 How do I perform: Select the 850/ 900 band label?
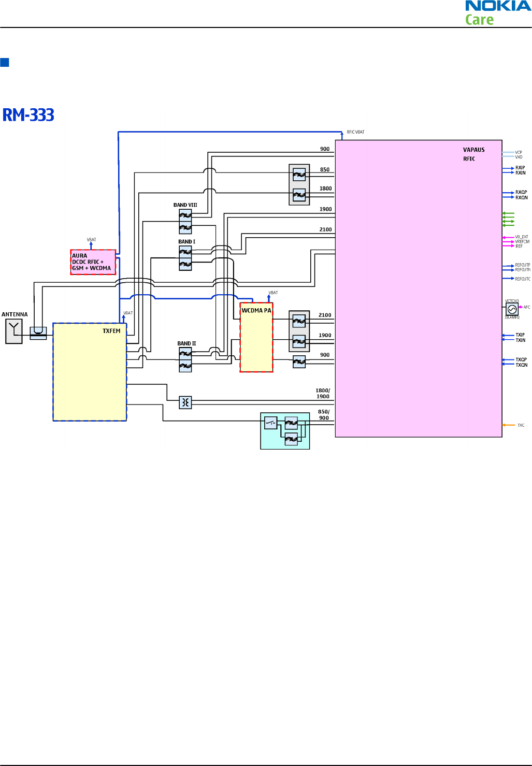coord(324,415)
